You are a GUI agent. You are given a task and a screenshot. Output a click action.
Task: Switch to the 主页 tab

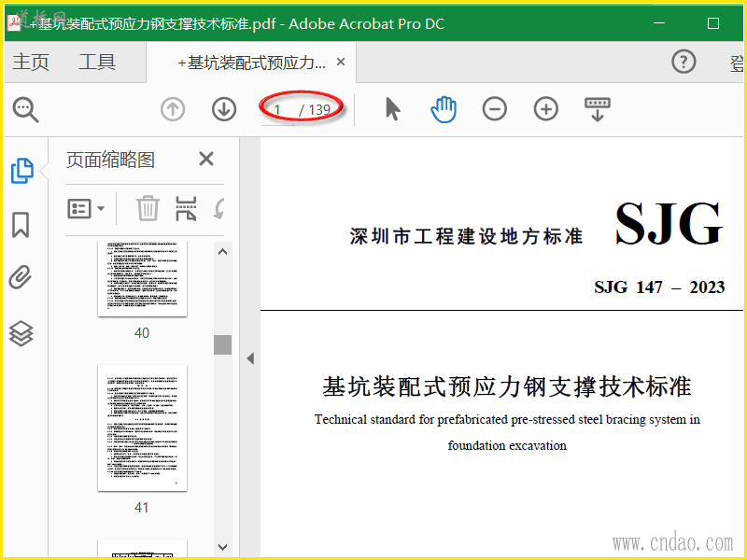[x=31, y=62]
